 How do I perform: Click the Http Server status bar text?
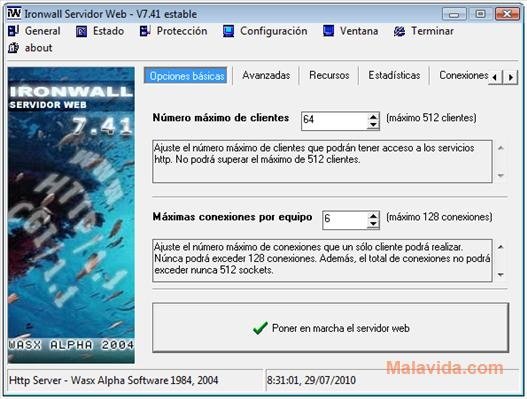click(x=114, y=380)
